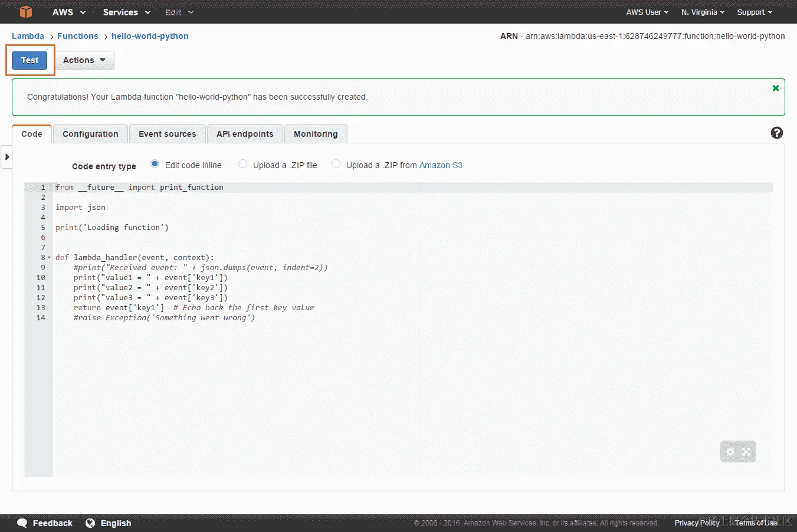
Task: Expand the left side panel arrow
Action: click(6, 157)
